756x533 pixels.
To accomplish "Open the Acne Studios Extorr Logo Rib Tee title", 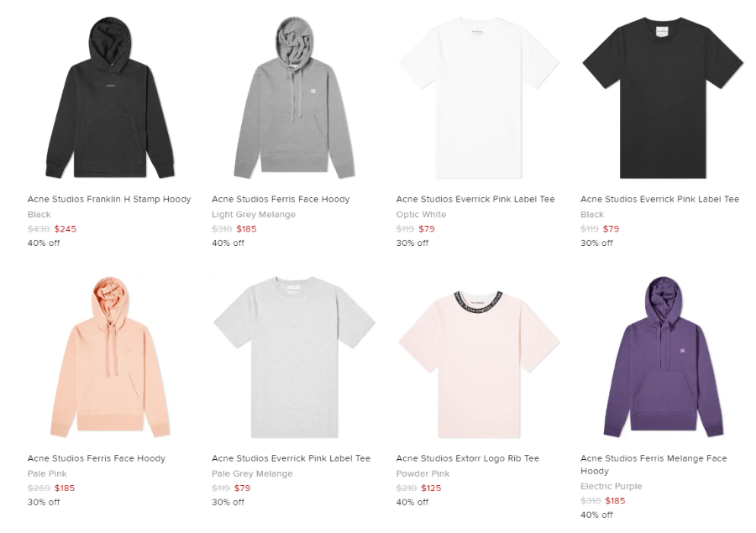I will [x=468, y=458].
